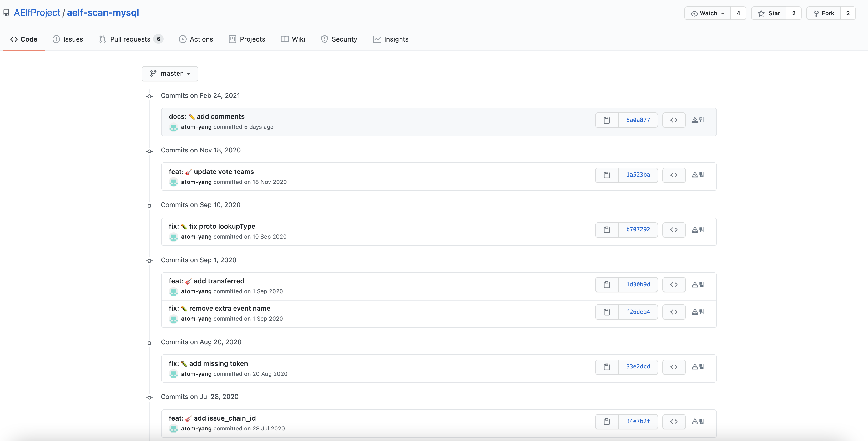Image resolution: width=868 pixels, height=441 pixels.
Task: Click atom-yang author on add comments commit
Action: pyautogui.click(x=196, y=127)
